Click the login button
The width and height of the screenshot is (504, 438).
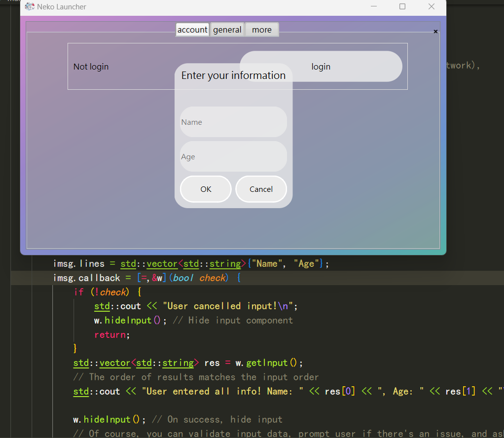[x=321, y=66]
